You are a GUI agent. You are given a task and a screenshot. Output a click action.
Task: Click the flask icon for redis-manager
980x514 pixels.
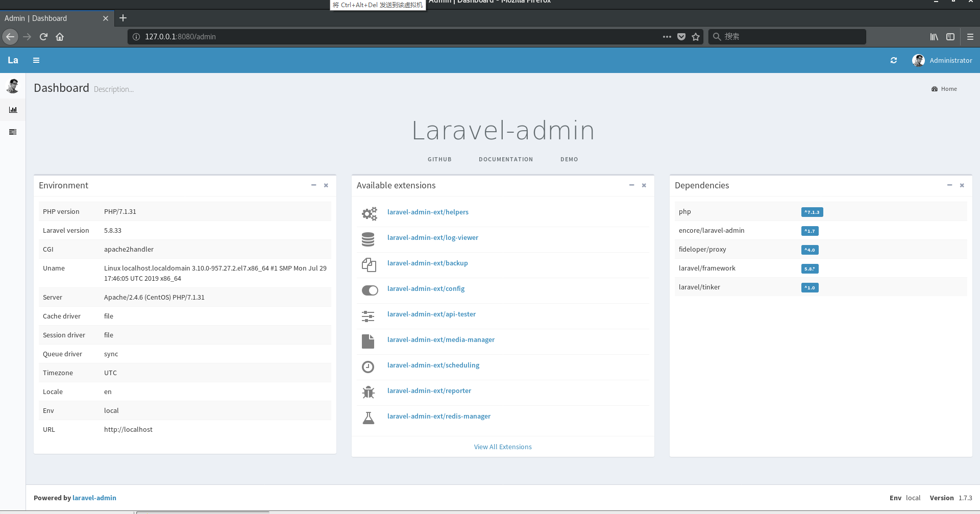(368, 418)
